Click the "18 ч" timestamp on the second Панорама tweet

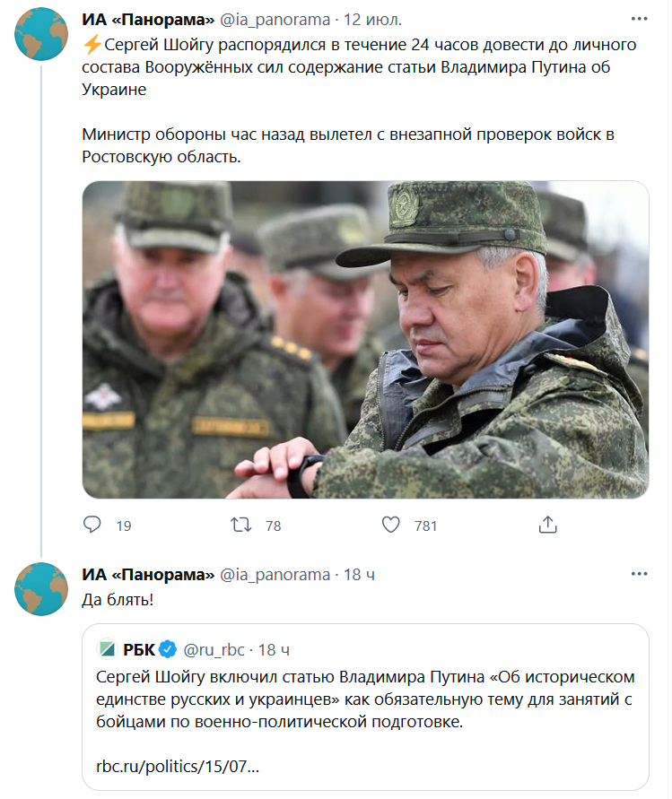click(359, 574)
